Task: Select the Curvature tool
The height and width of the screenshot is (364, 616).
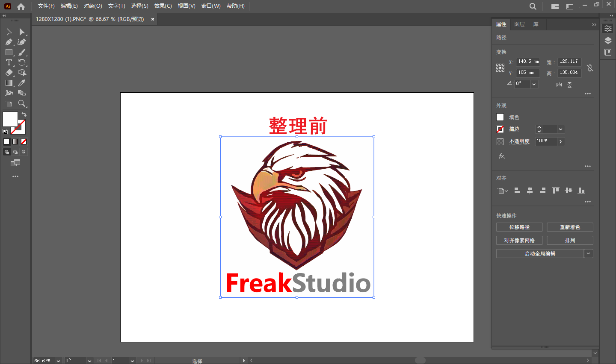Action: [x=22, y=42]
